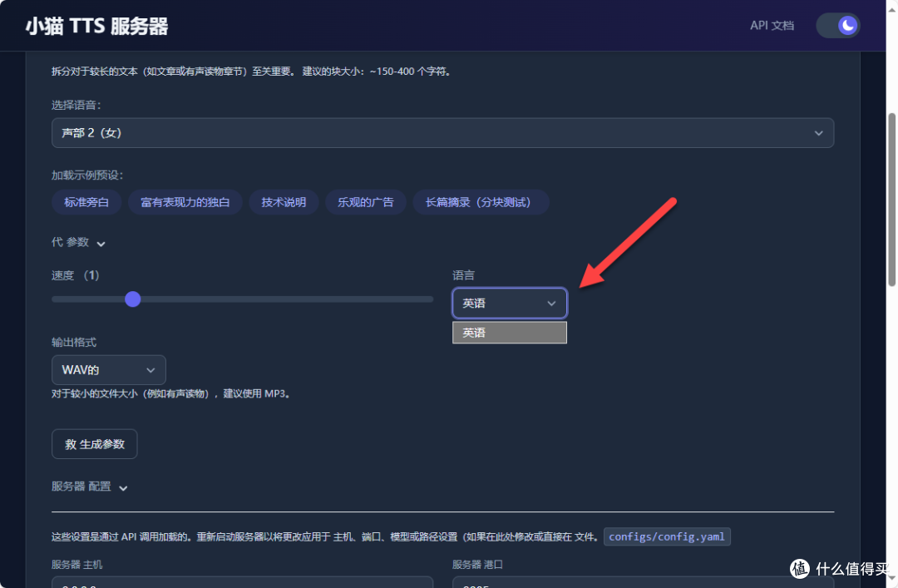The height and width of the screenshot is (588, 898).
Task: Collapse the 代 参数 section
Action: (x=78, y=242)
